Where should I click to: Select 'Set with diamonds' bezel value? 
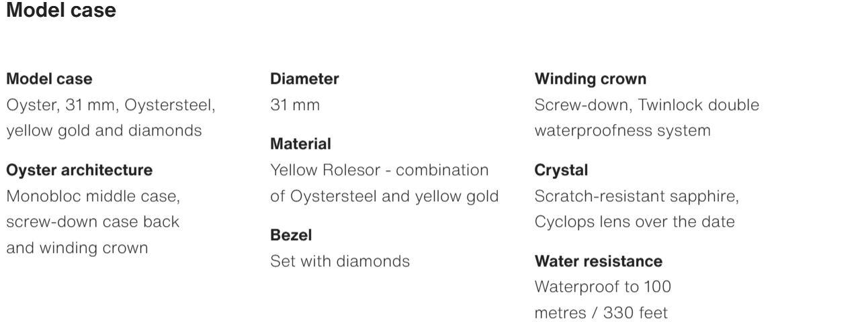click(x=339, y=261)
